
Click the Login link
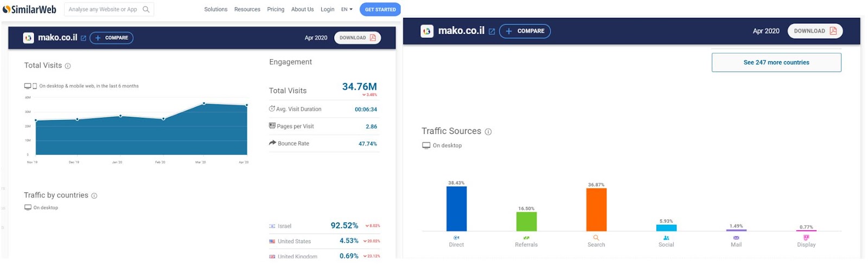click(x=327, y=9)
